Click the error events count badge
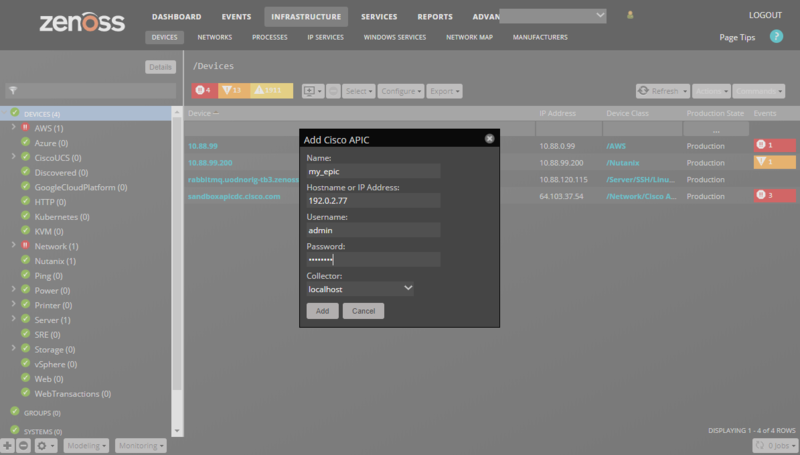The width and height of the screenshot is (800, 455). click(234, 90)
